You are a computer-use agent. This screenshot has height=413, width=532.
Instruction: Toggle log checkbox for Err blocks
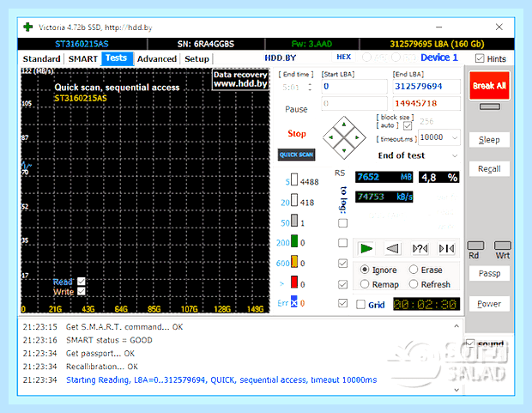point(342,303)
